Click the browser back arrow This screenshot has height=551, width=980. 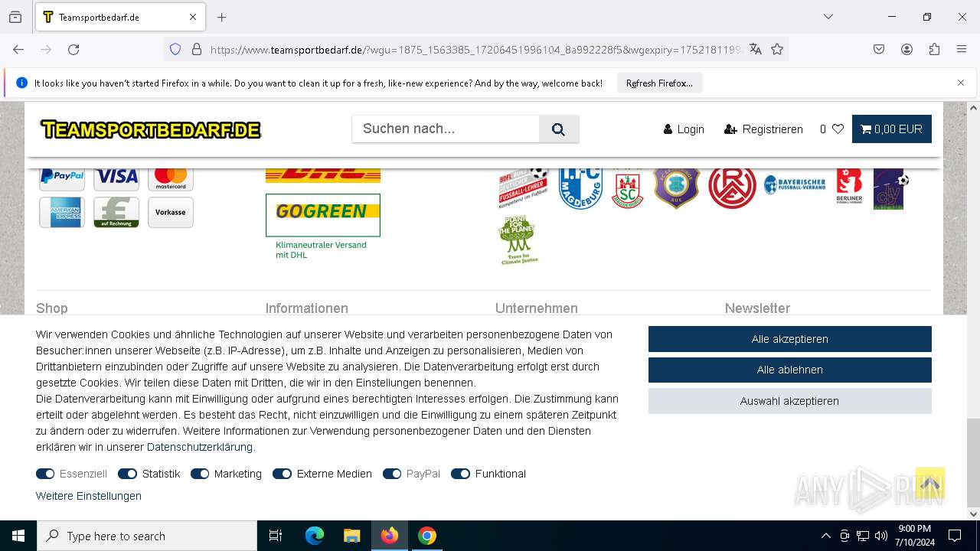[x=18, y=50]
